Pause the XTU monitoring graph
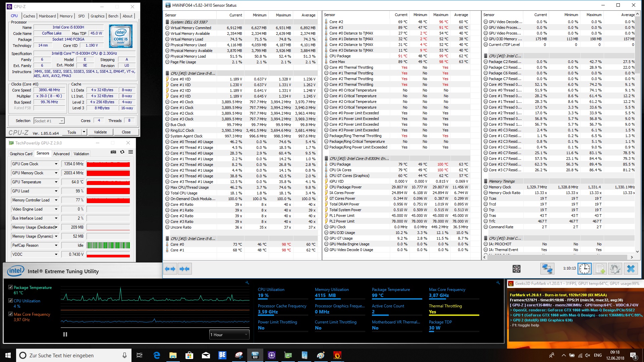The width and height of the screenshot is (644, 362). [65, 334]
